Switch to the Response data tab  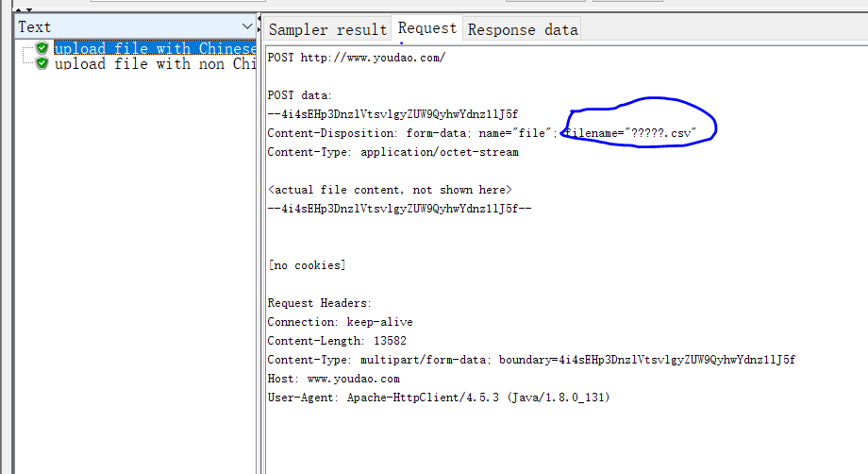(x=522, y=29)
